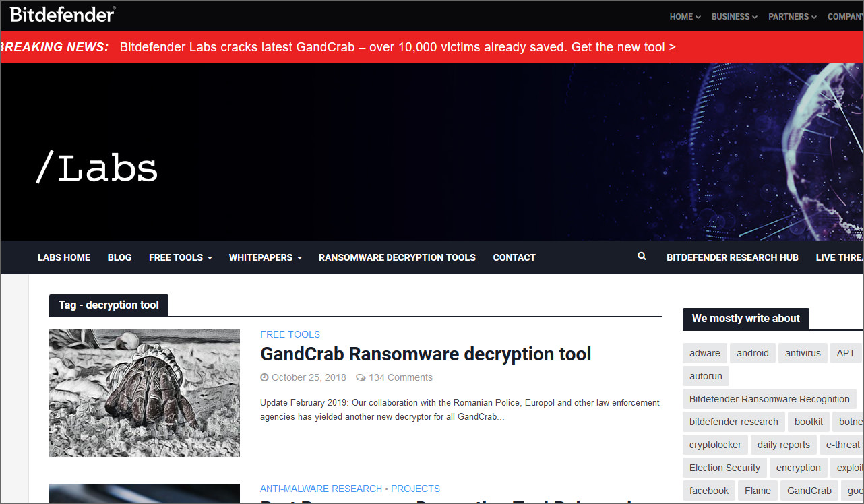Expand the FREE TOOLS nav dropdown

pyautogui.click(x=181, y=257)
